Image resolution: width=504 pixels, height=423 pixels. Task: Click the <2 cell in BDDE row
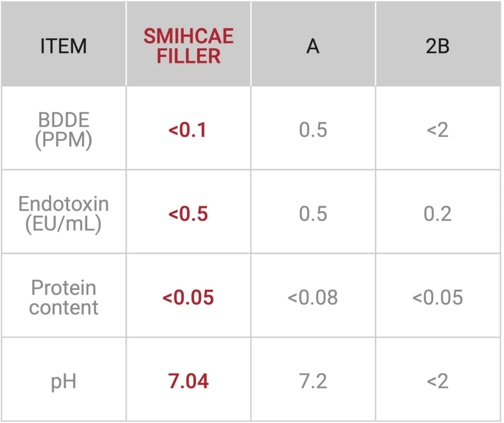[437, 130]
